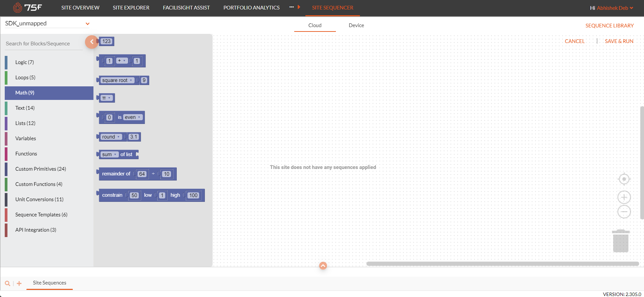Image resolution: width=644 pixels, height=297 pixels.
Task: Click the trash can icon
Action: pyautogui.click(x=621, y=241)
